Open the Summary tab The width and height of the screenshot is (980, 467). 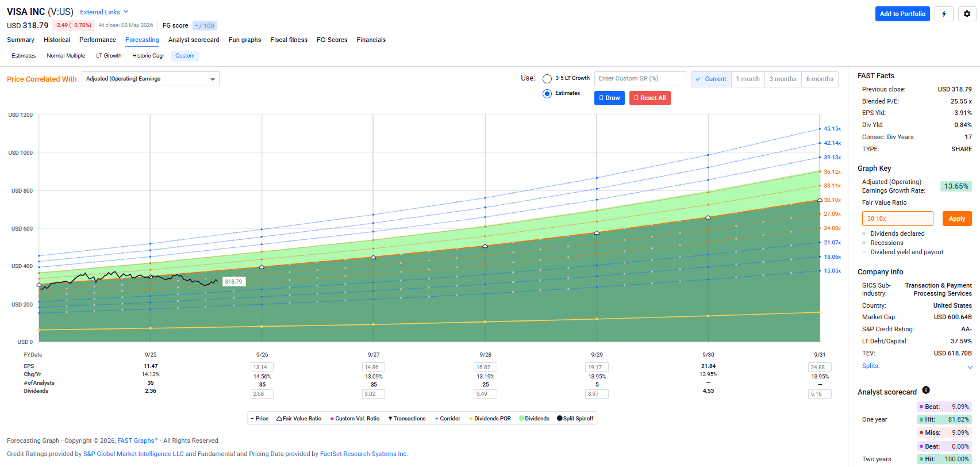pyautogui.click(x=21, y=40)
